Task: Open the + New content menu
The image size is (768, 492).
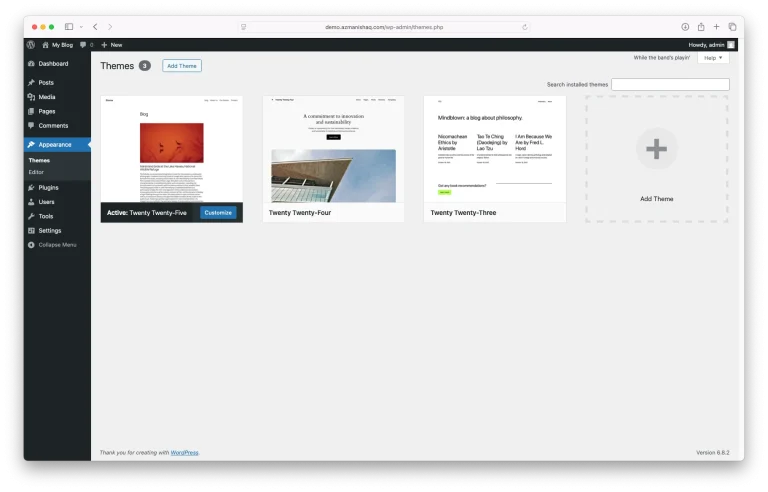Action: click(111, 45)
